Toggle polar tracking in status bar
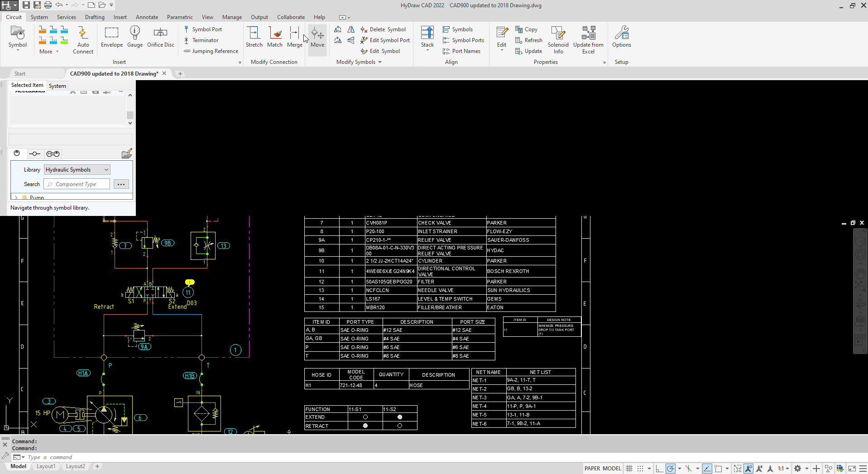Image resolution: width=868 pixels, height=474 pixels. coord(671,469)
